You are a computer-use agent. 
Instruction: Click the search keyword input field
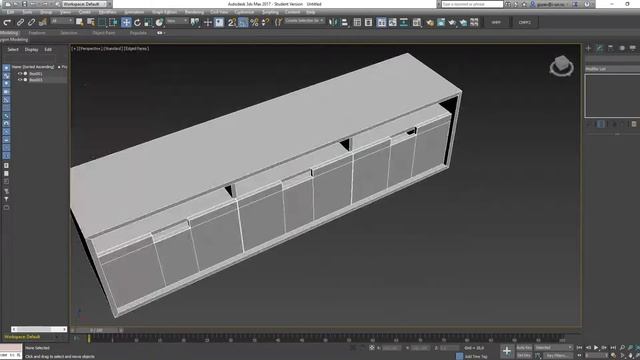coord(472,4)
